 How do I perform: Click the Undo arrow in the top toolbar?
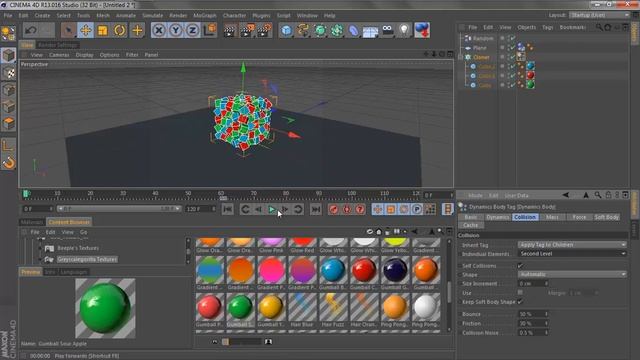[x=31, y=30]
